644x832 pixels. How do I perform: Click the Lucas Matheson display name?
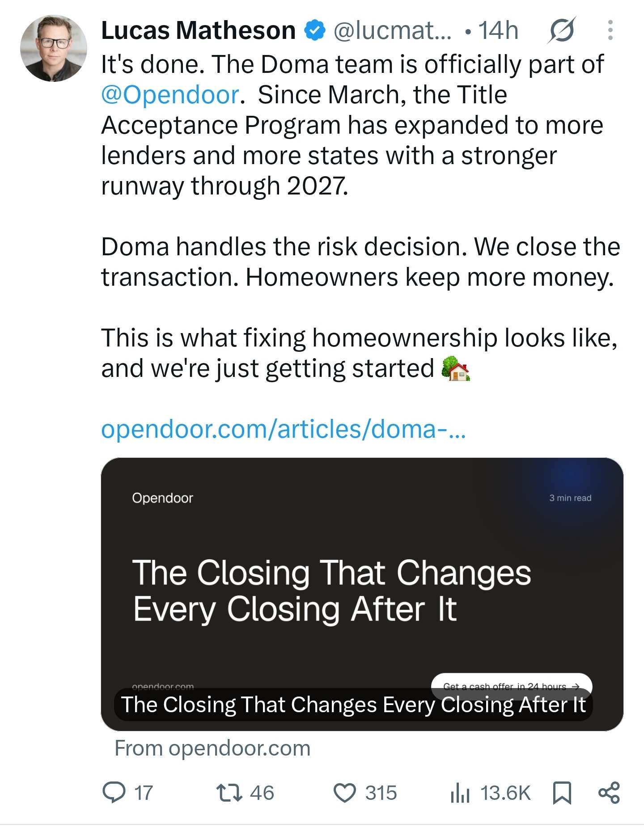click(x=198, y=30)
